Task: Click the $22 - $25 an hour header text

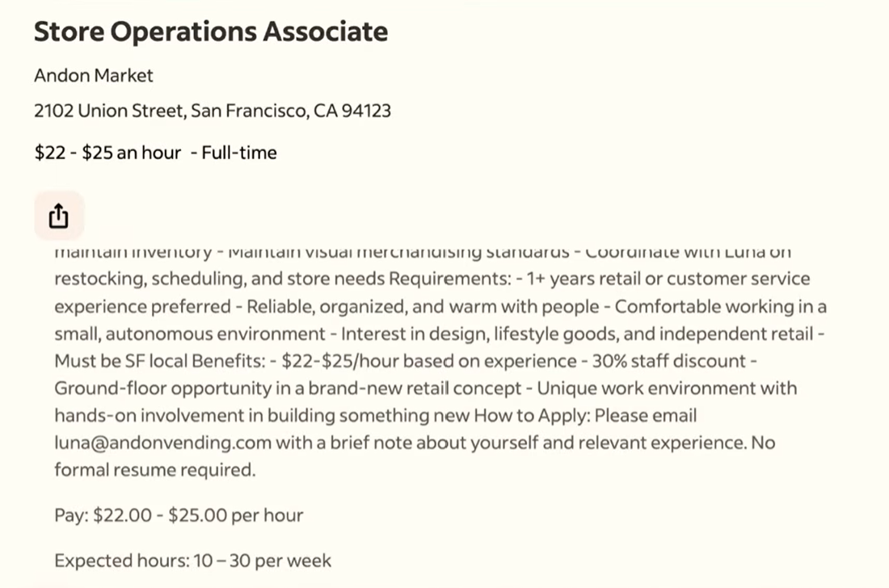Action: click(x=107, y=153)
